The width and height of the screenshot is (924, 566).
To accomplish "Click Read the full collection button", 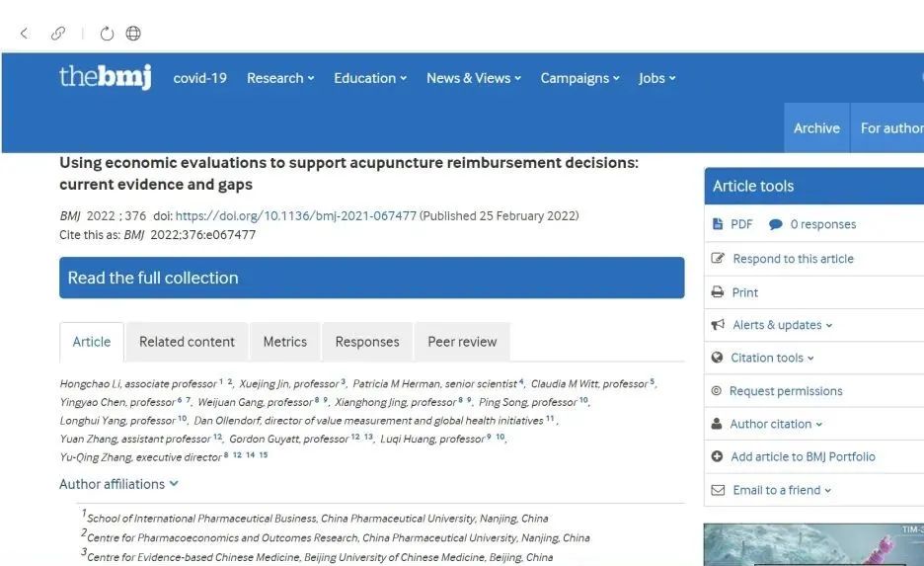I will coord(371,279).
